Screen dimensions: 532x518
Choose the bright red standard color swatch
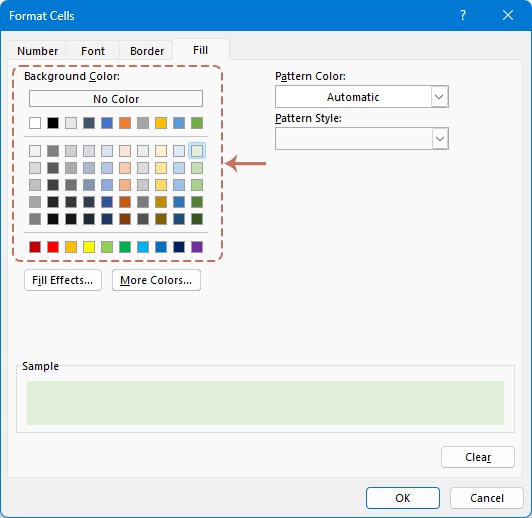pos(53,247)
